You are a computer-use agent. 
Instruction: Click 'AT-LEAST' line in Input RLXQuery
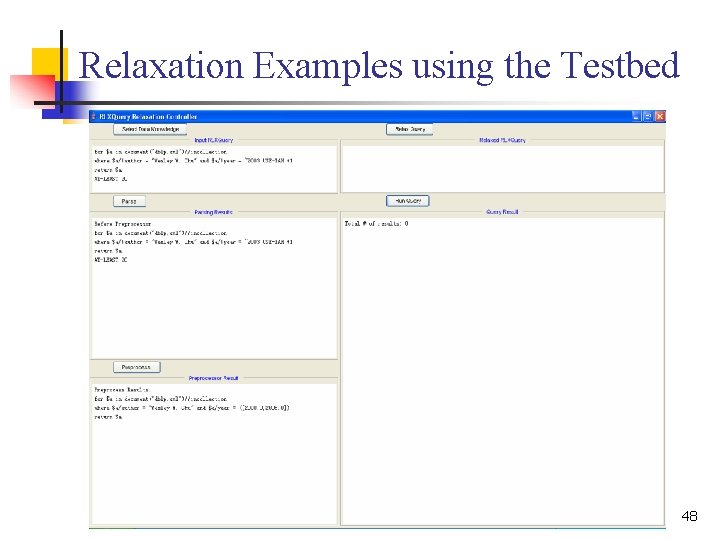click(111, 179)
